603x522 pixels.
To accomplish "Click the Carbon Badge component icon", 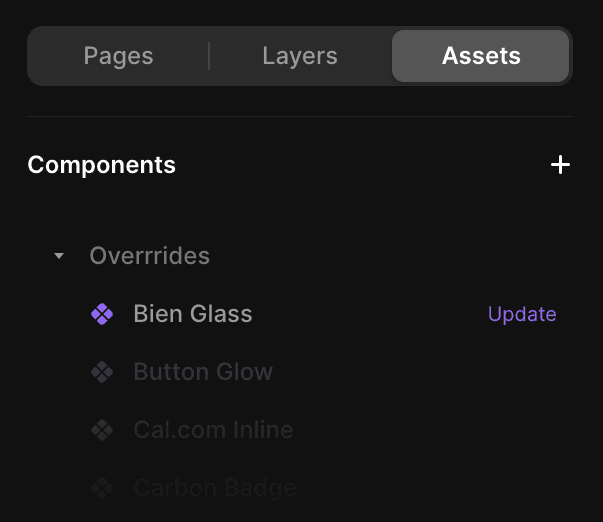I will (102, 488).
